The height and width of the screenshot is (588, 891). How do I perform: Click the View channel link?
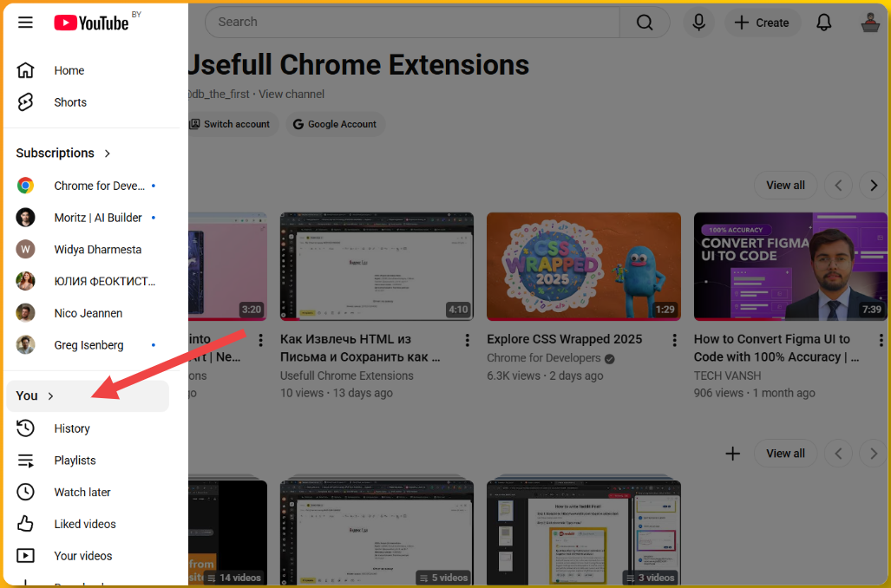pos(291,94)
